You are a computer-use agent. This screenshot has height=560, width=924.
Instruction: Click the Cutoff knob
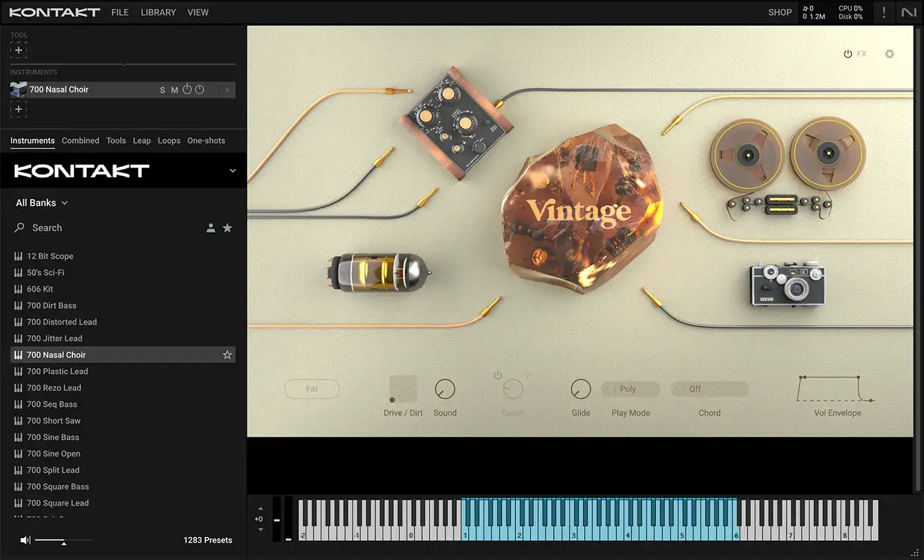coord(513,389)
